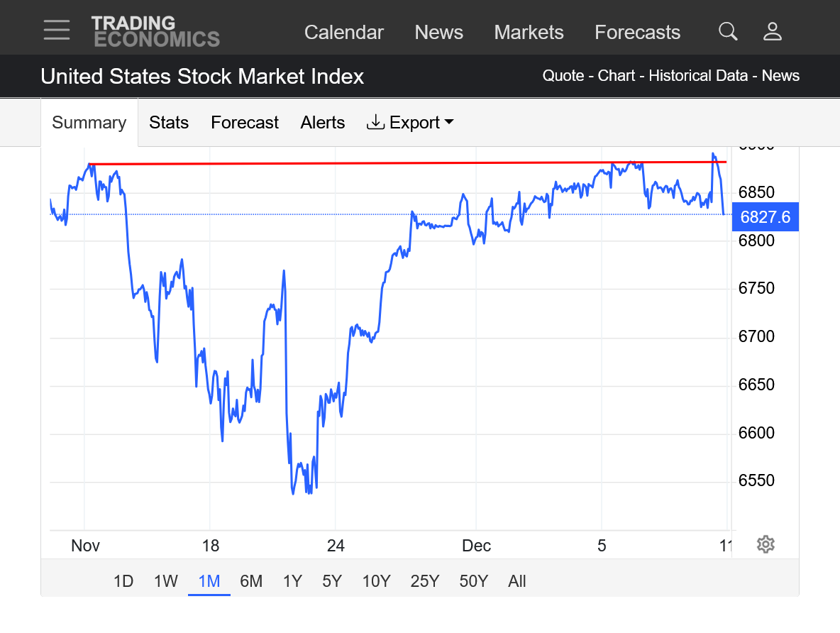
Task: Expand the Export dropdown
Action: tap(410, 123)
